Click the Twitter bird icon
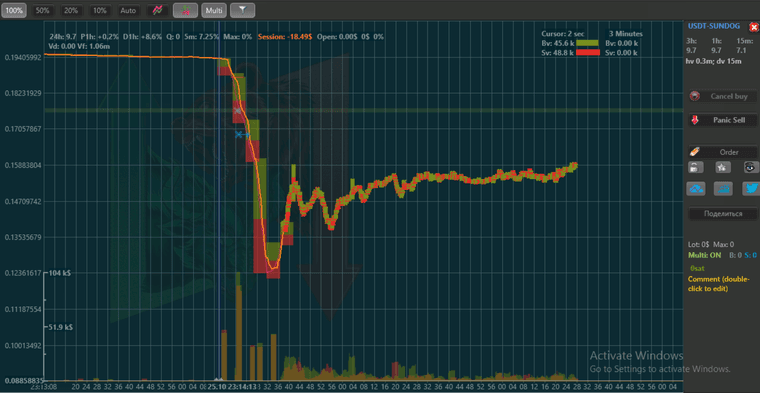 [x=751, y=189]
